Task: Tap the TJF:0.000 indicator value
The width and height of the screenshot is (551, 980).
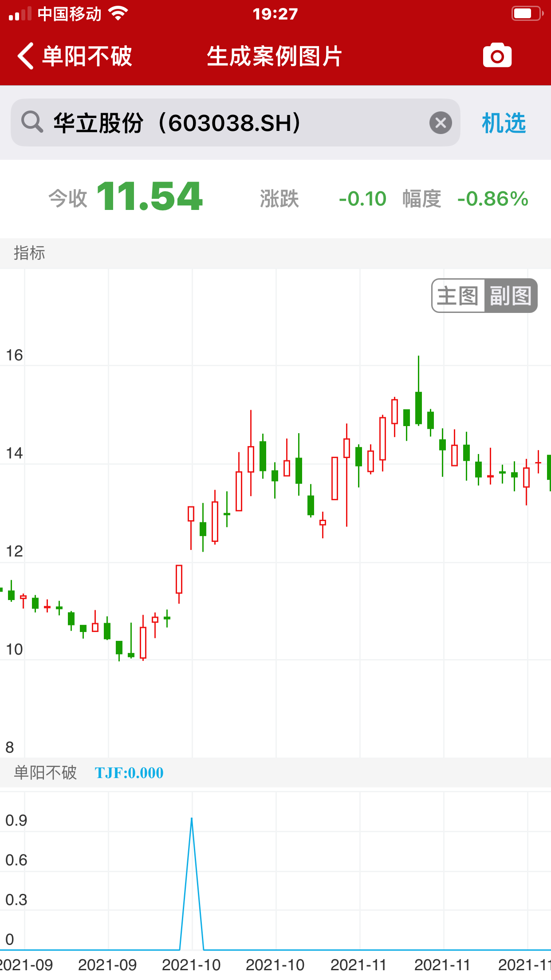Action: (129, 773)
